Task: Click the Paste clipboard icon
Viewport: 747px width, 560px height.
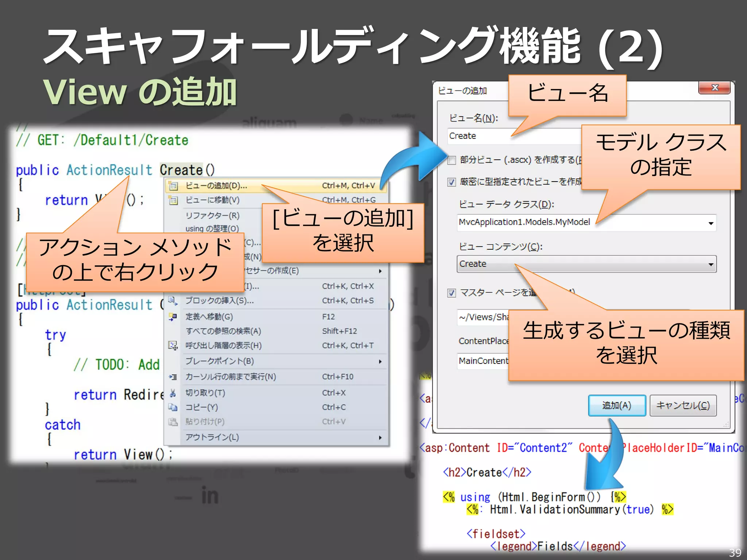Action: (173, 422)
